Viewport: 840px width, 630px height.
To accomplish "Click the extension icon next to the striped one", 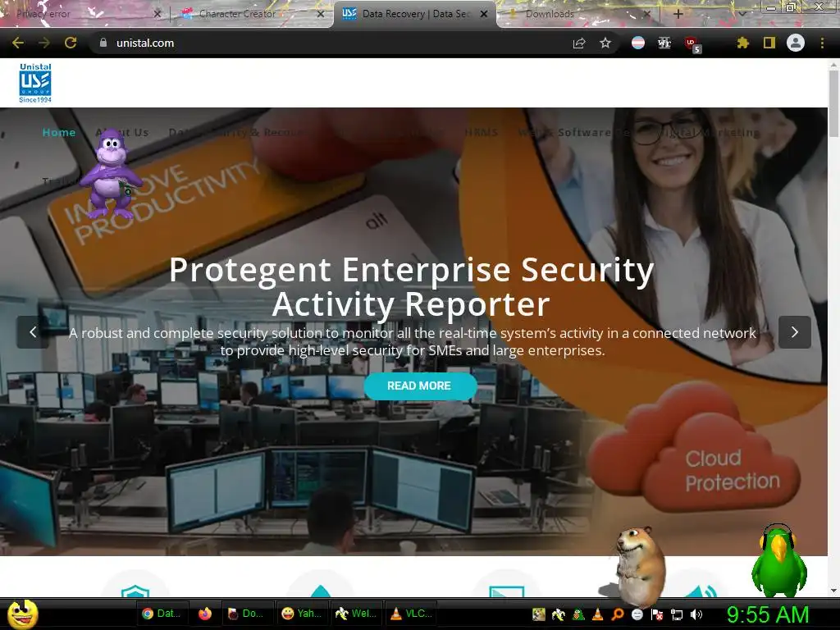I will [664, 43].
